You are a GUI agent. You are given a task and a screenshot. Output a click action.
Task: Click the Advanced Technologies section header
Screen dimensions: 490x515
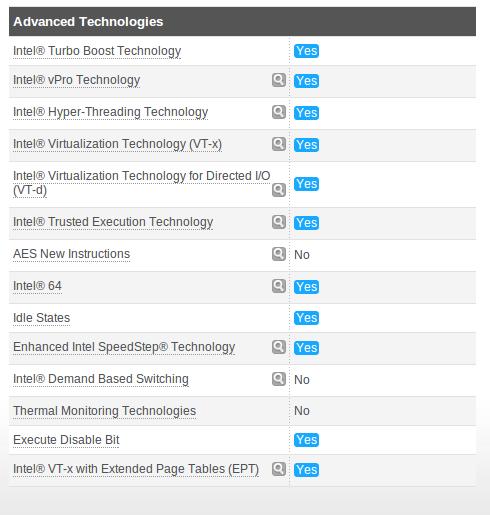coord(242,21)
